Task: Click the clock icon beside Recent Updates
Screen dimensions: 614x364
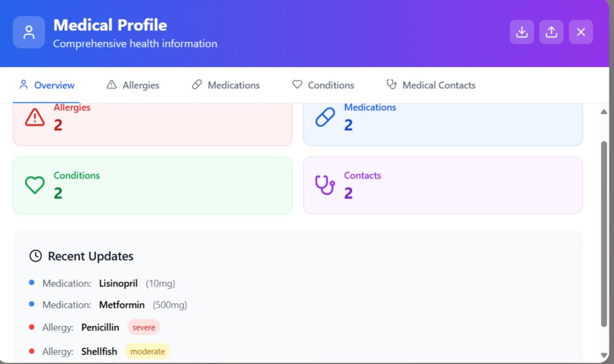Action: point(36,256)
